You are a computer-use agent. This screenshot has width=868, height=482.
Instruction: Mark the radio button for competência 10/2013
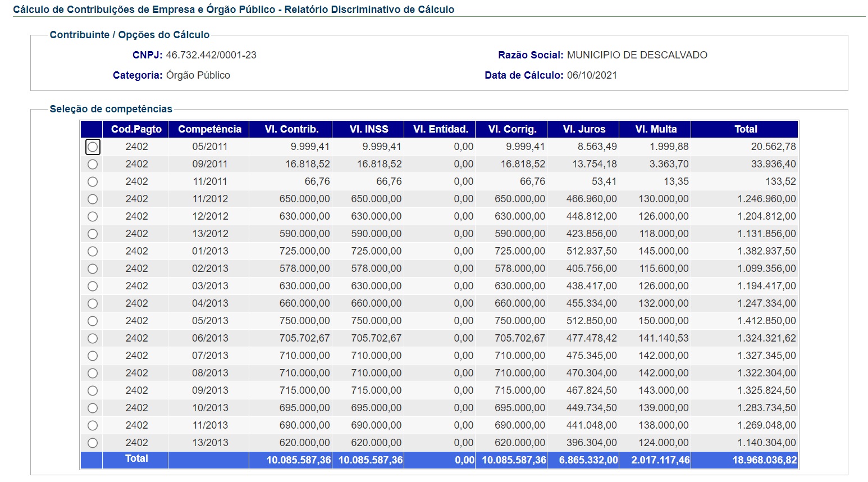click(x=93, y=408)
